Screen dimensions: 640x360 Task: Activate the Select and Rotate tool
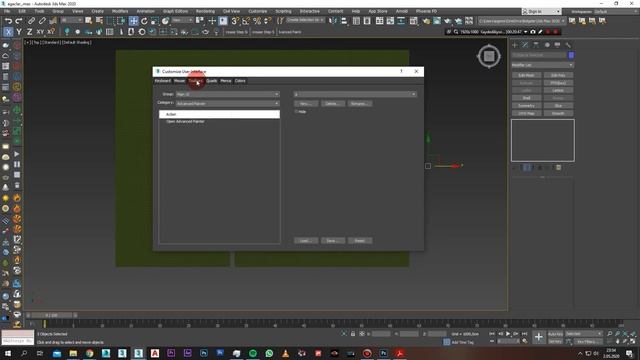(x=144, y=21)
